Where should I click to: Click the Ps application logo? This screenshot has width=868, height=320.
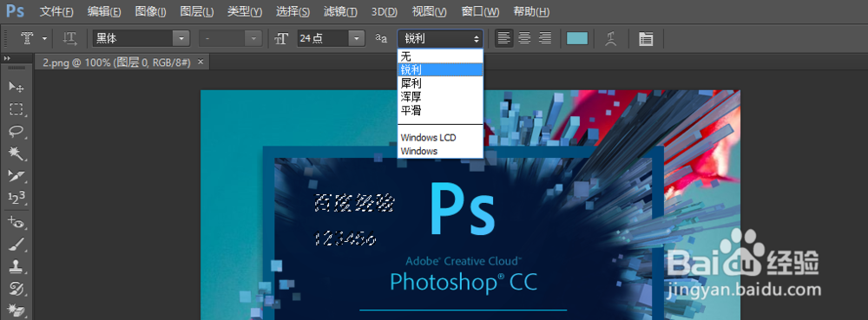(x=15, y=11)
